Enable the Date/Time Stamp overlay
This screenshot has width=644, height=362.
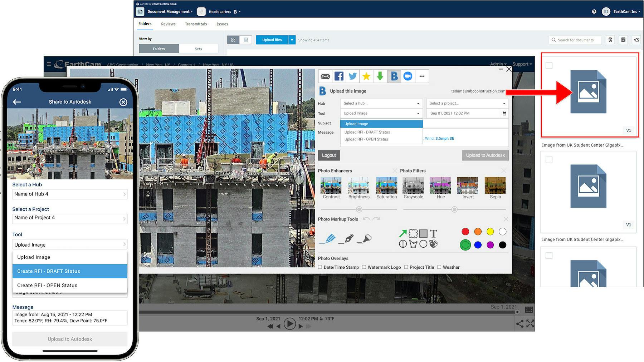(x=320, y=267)
